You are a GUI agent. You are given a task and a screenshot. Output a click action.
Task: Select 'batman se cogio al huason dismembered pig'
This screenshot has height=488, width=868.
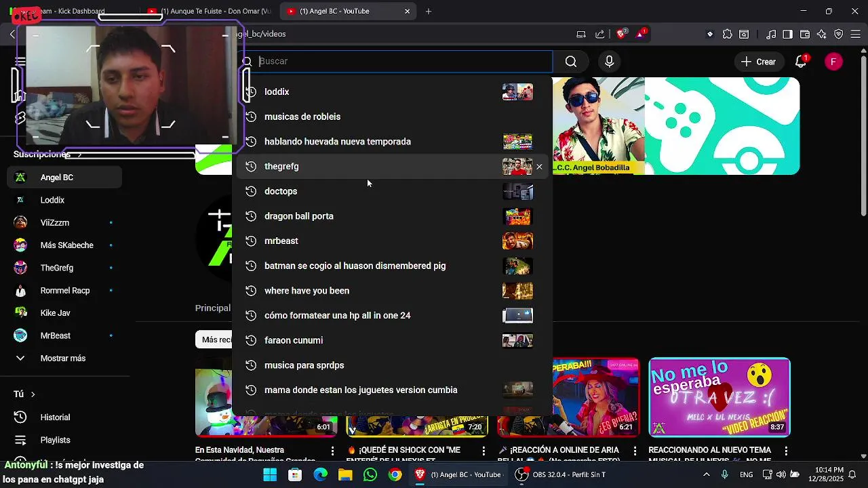click(392, 266)
